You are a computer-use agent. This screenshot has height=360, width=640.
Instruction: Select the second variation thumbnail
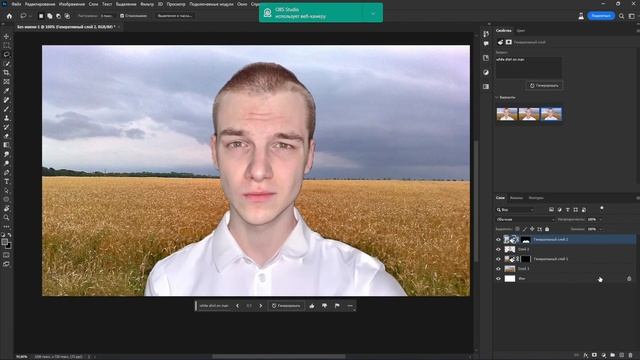click(x=529, y=114)
